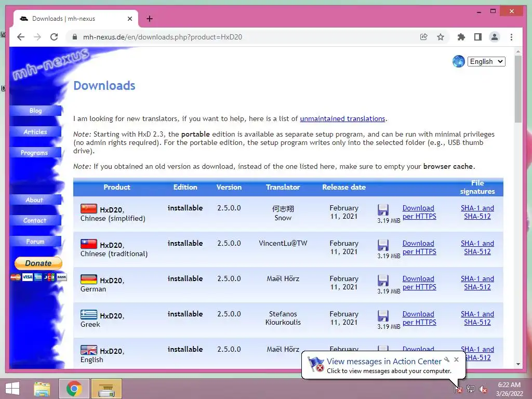Click translator name VincentLu@TW

[x=283, y=243]
